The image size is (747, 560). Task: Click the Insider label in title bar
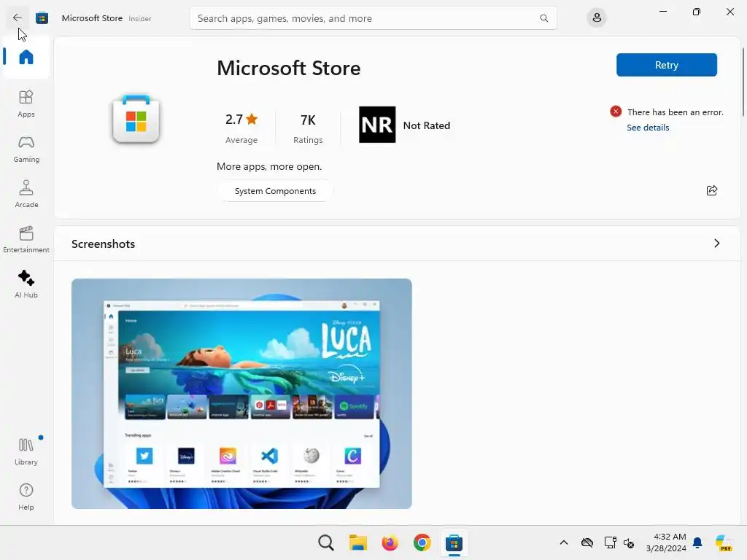pos(140,18)
